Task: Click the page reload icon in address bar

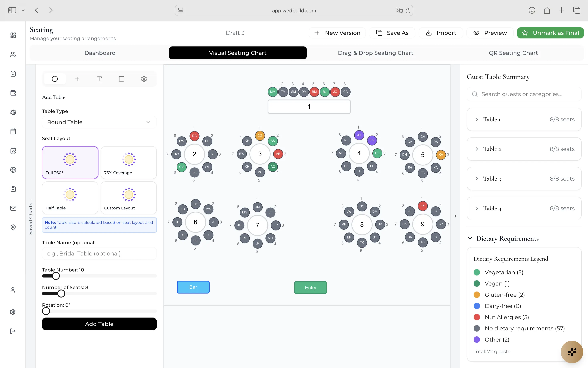Action: click(x=408, y=10)
